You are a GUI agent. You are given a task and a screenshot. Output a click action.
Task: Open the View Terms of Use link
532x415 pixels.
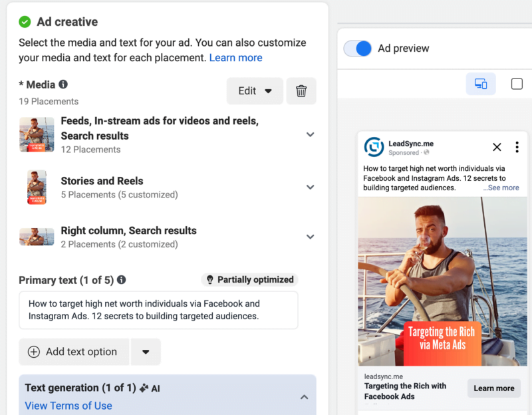point(68,406)
